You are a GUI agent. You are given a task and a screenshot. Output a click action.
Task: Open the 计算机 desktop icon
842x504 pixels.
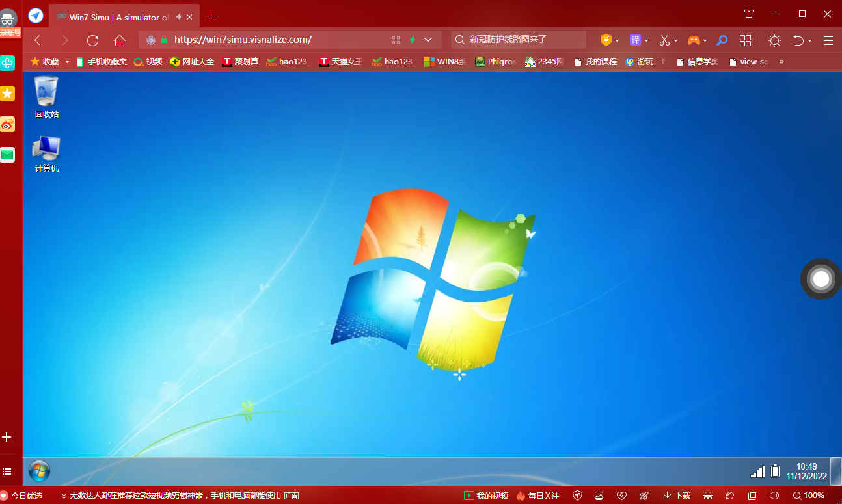46,154
